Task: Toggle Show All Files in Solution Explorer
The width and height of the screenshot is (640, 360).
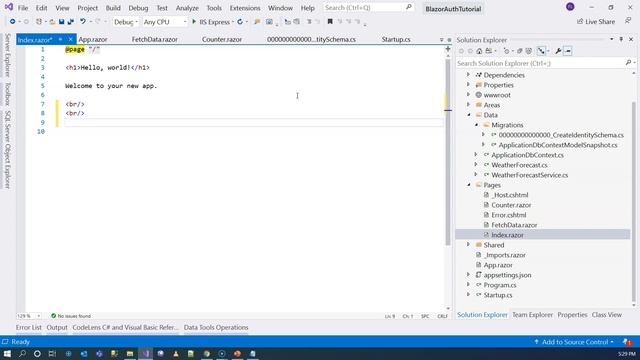Action: (529, 51)
